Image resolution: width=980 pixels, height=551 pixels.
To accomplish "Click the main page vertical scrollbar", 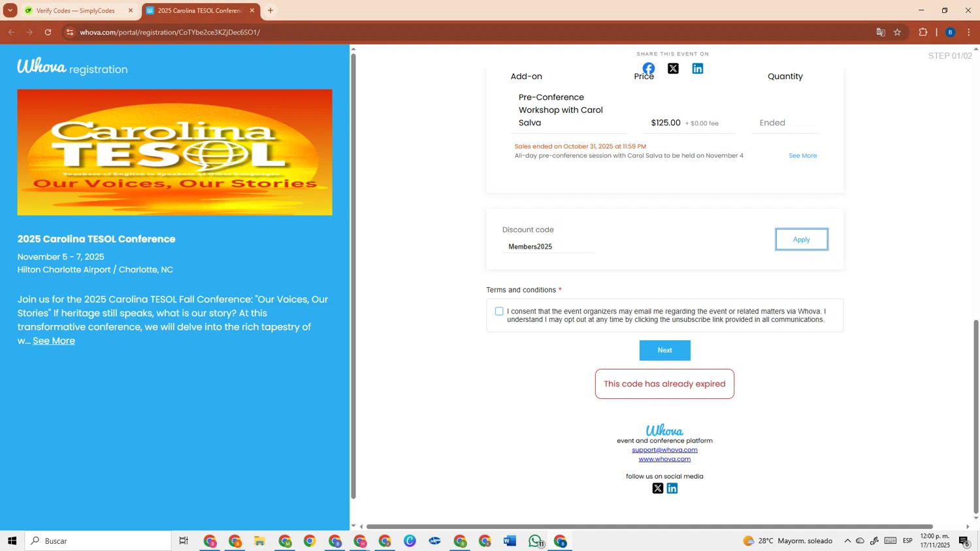I will click(976, 417).
